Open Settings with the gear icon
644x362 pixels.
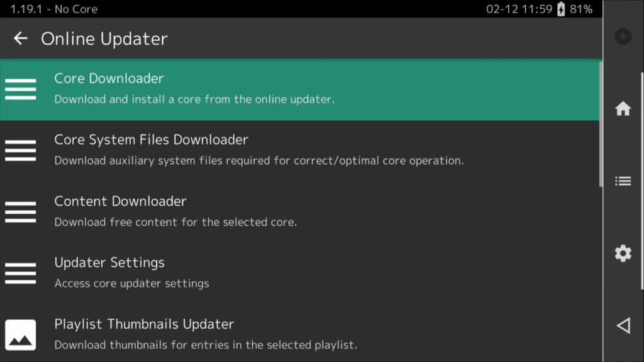(623, 253)
